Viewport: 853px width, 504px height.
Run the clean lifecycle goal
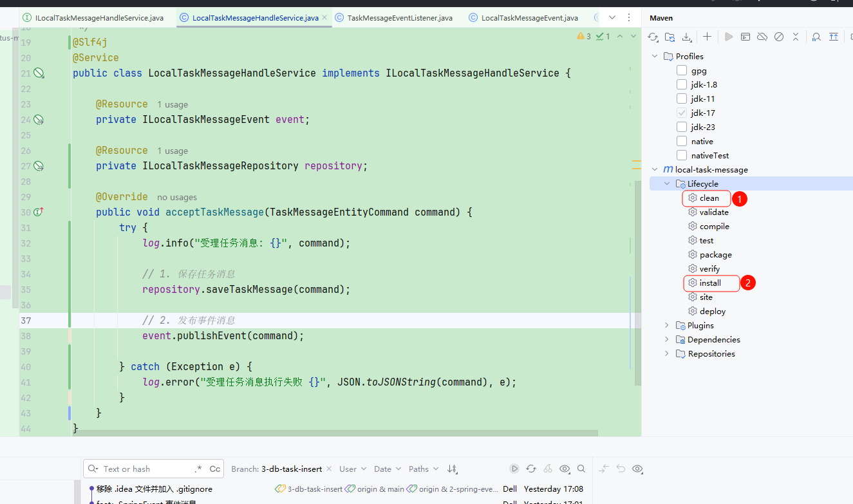[709, 198]
